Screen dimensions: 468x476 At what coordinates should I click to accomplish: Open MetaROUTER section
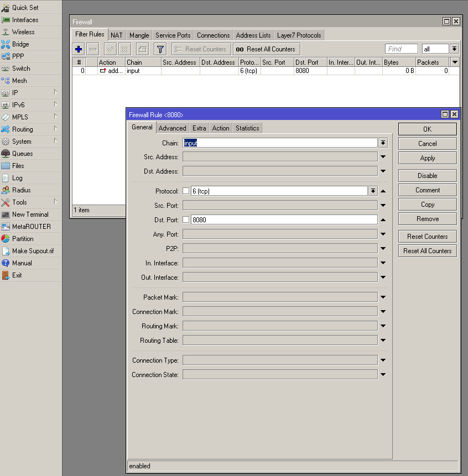coord(30,227)
